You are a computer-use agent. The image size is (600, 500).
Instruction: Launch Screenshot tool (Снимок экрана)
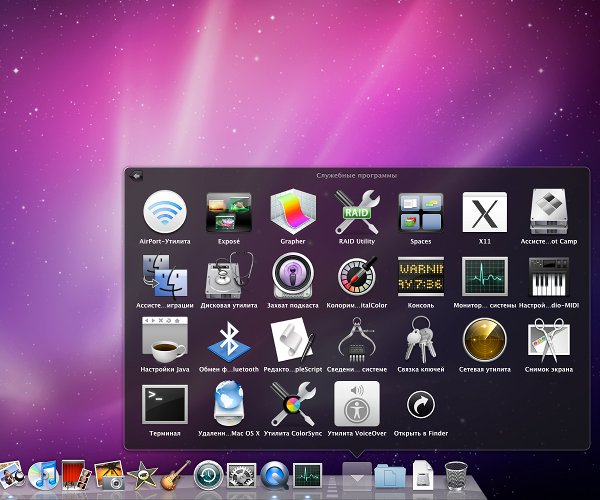point(549,339)
